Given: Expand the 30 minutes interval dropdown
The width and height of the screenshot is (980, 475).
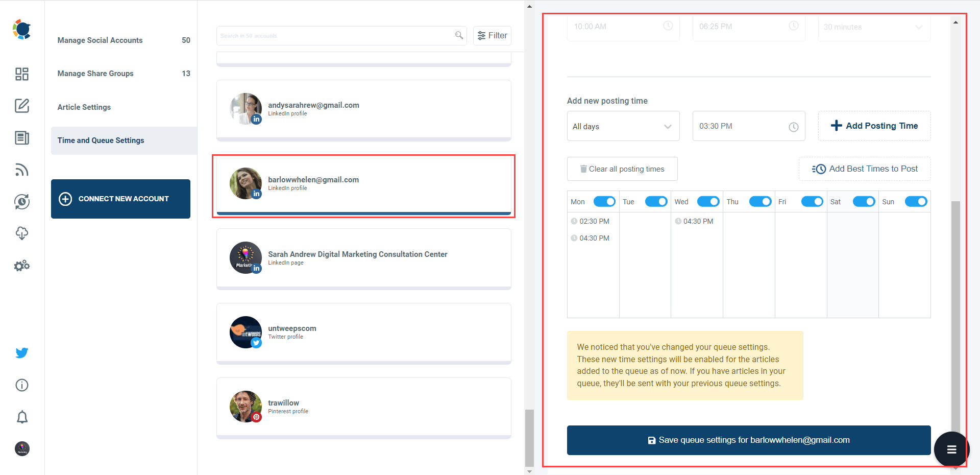Looking at the screenshot, I should [x=874, y=27].
